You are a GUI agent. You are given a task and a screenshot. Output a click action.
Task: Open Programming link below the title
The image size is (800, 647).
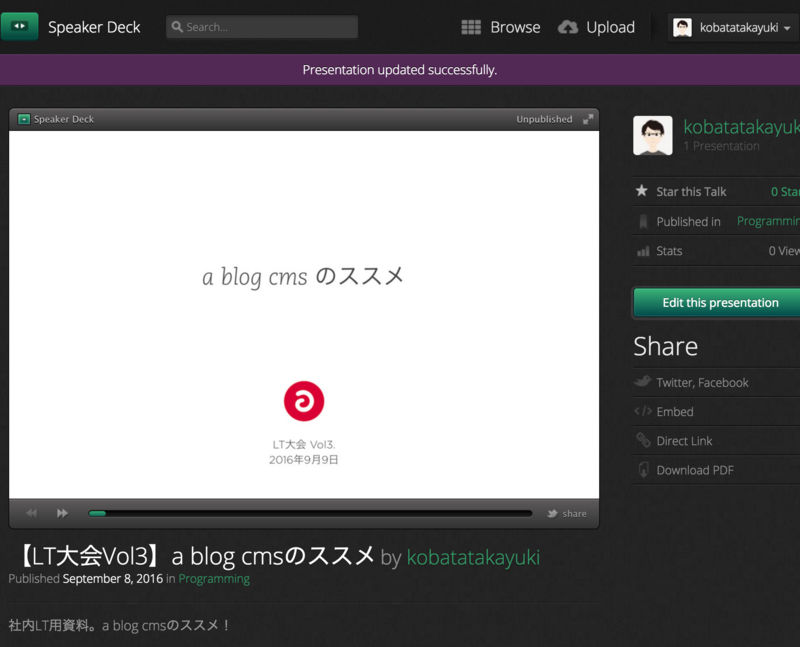pos(214,579)
